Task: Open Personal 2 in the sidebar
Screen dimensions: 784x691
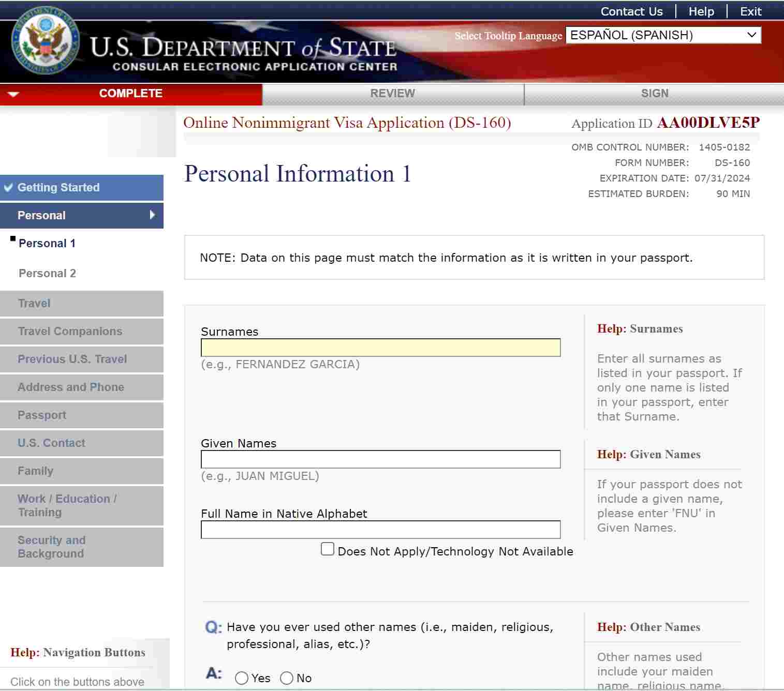Action: coord(47,273)
